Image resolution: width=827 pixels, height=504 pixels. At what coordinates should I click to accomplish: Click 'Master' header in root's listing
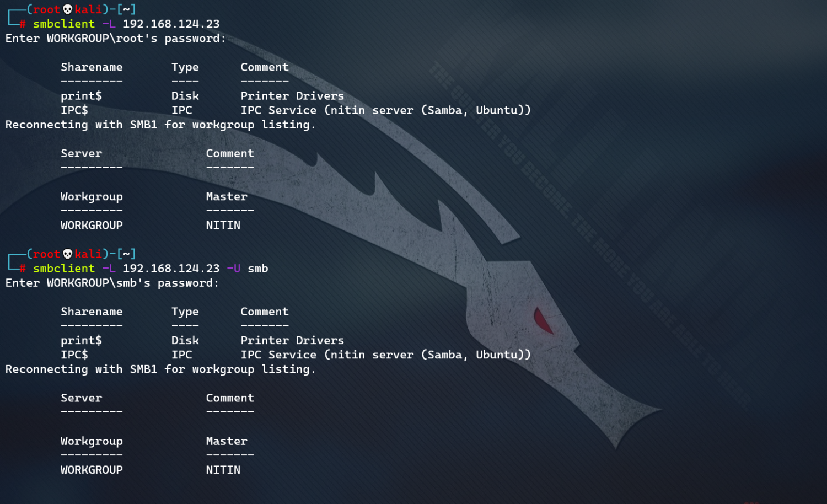tap(227, 197)
